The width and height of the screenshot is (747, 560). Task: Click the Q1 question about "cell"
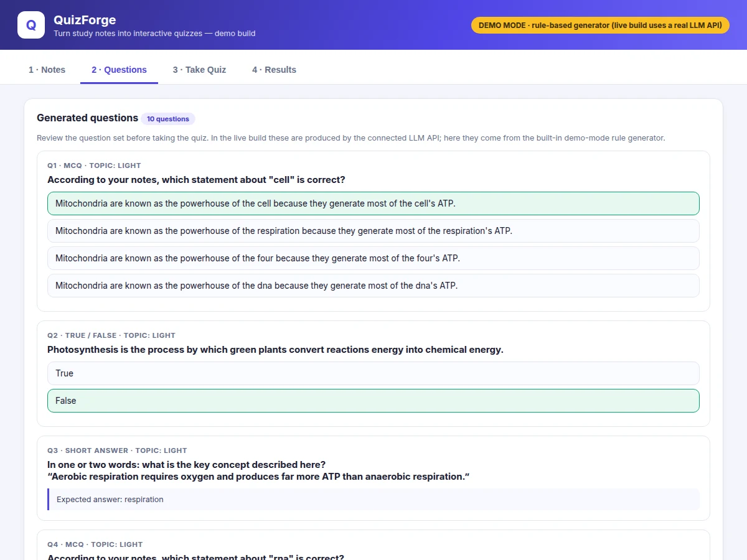point(196,180)
